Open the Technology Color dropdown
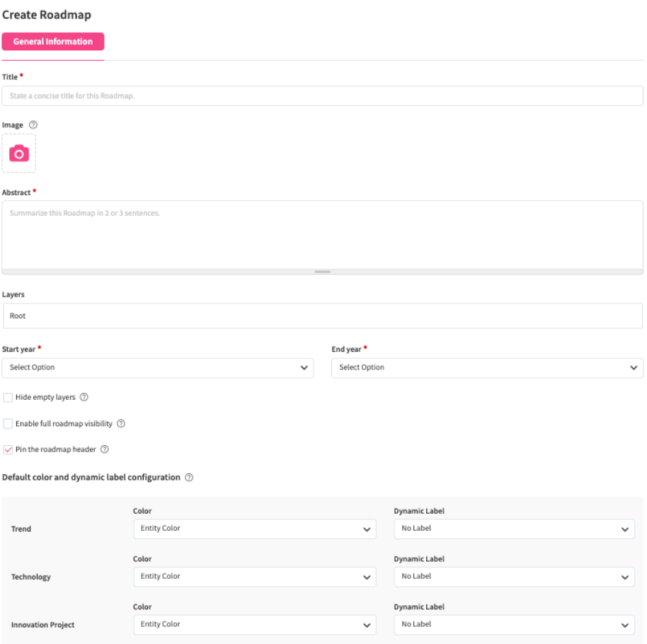The height and width of the screenshot is (644, 647). (x=254, y=577)
